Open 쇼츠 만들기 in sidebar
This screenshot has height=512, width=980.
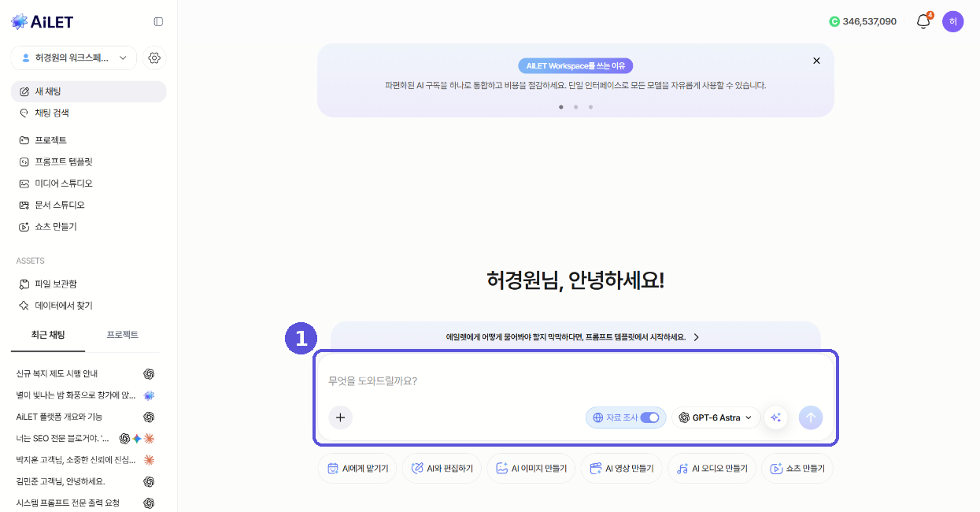88,226
